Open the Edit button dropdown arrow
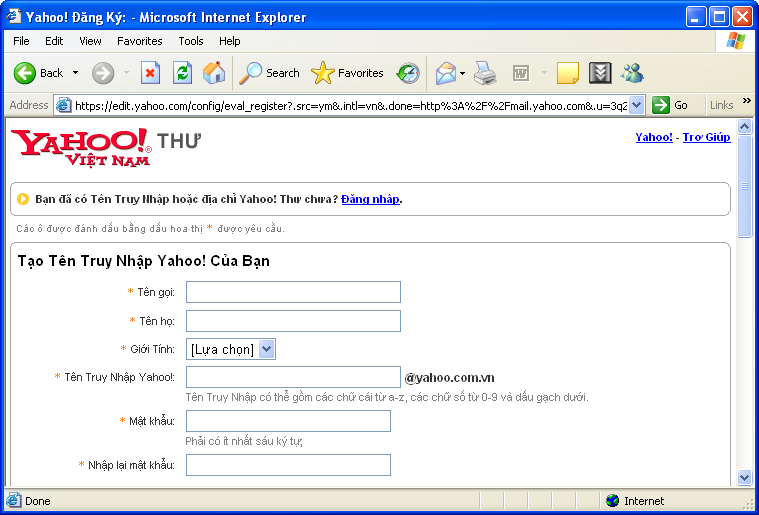This screenshot has height=515, width=759. click(544, 73)
